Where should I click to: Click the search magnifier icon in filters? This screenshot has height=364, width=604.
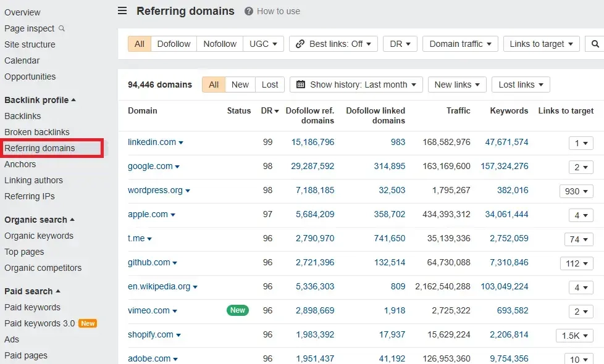tap(595, 44)
